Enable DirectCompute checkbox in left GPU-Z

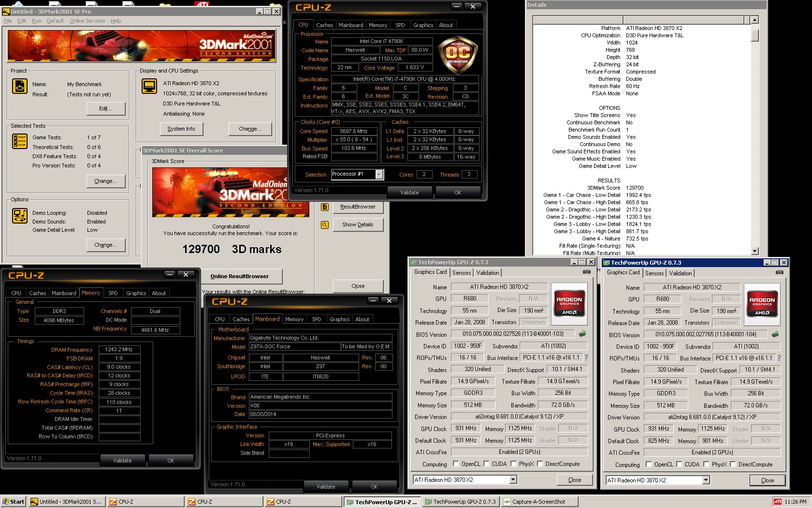540,464
